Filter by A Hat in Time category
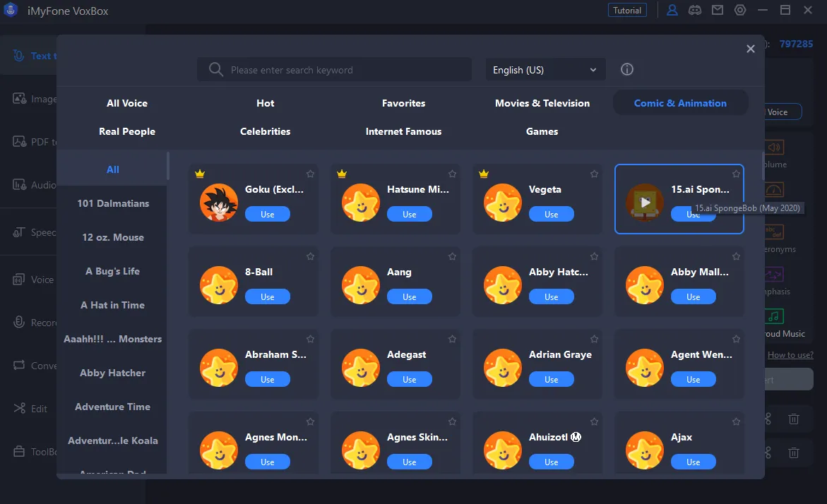Screen dimensions: 827x504 tap(113, 305)
